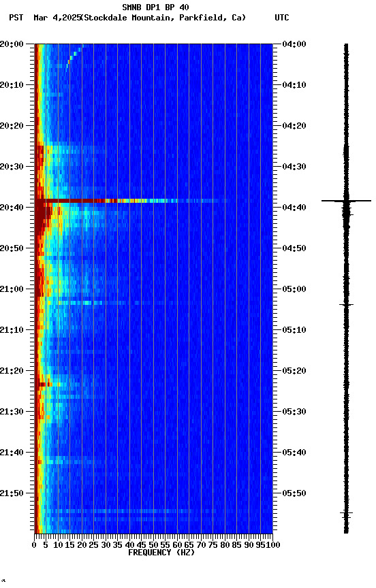Click the '04:00' UTC time label
The image size is (376, 588).
[x=294, y=44]
